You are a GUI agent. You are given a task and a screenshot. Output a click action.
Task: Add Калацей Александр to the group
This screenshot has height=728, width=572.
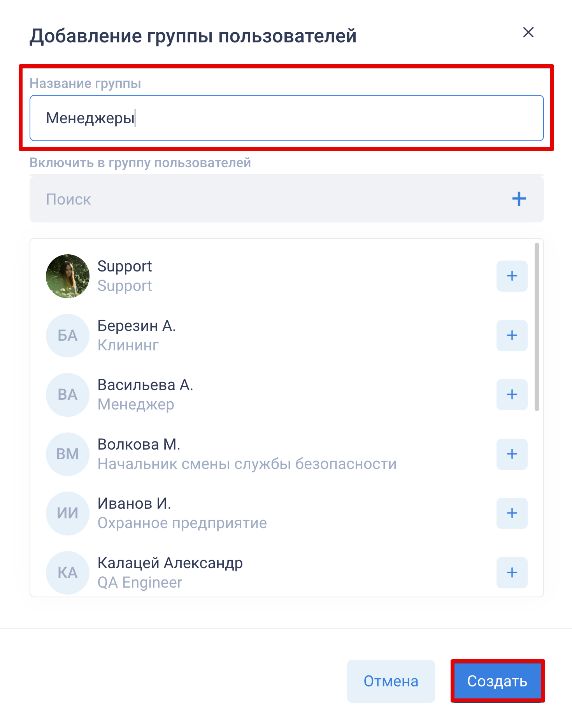pyautogui.click(x=512, y=572)
